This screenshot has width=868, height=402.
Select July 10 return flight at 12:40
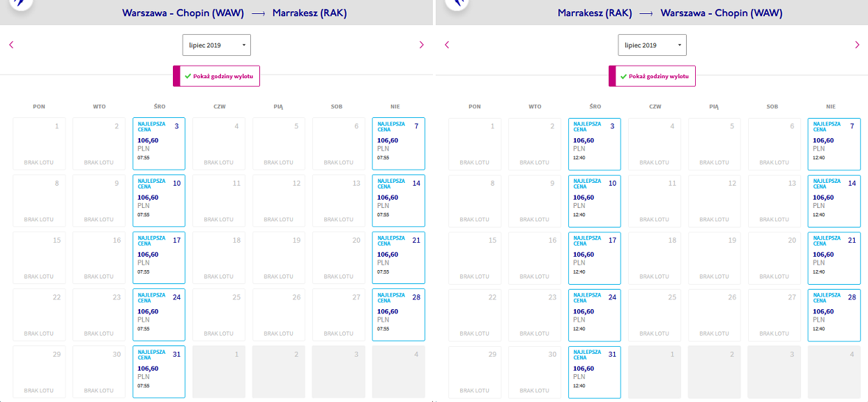595,200
